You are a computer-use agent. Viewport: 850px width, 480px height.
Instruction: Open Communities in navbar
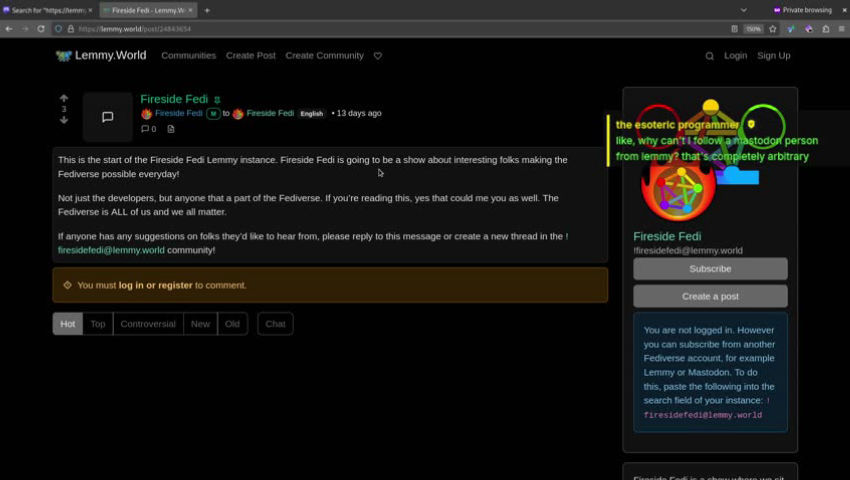[x=188, y=55]
